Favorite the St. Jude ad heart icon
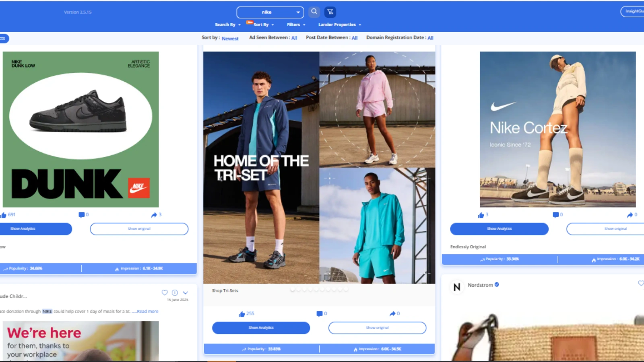This screenshot has width=644, height=362. (x=165, y=292)
